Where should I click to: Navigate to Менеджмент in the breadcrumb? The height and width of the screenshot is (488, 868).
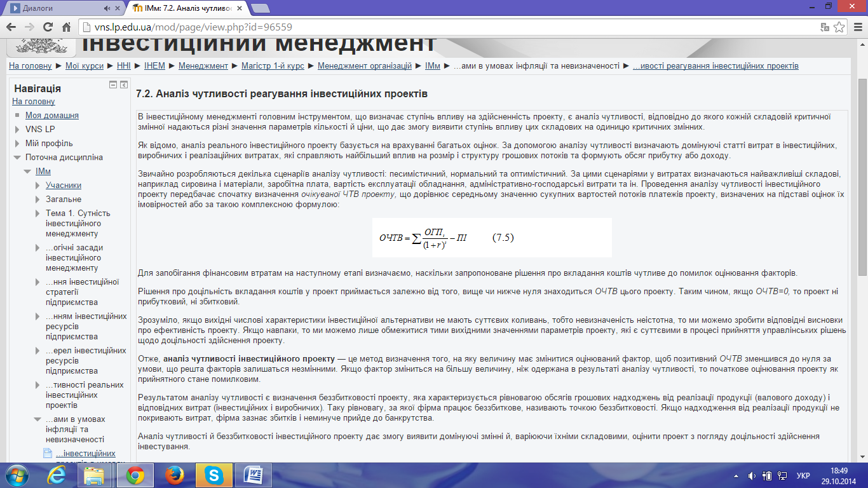coord(203,66)
